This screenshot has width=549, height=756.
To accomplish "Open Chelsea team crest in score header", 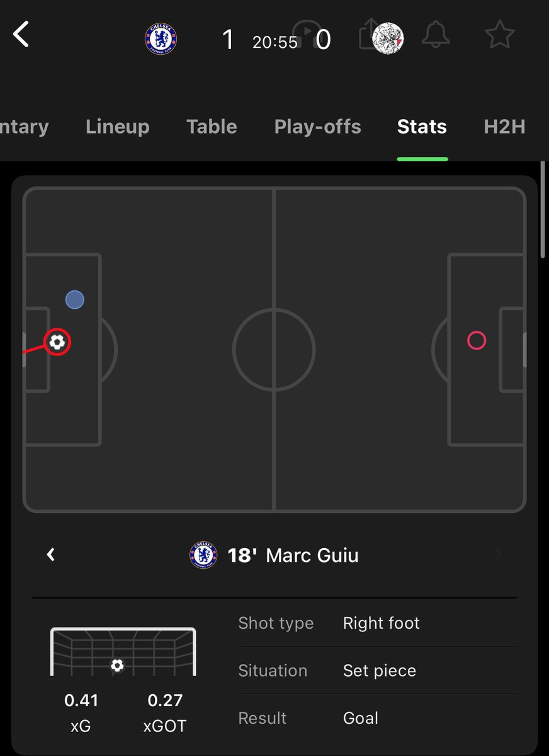I will tap(161, 38).
